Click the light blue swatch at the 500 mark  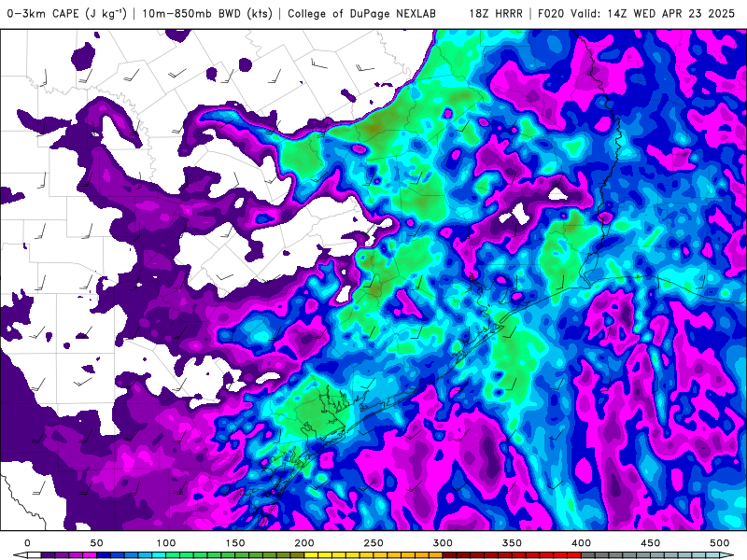tap(712, 555)
